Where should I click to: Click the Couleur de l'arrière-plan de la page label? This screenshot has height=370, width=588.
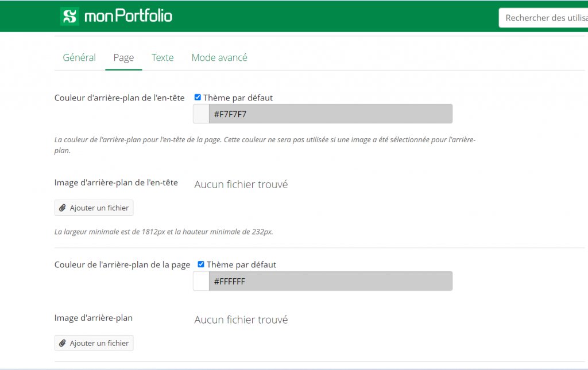click(x=122, y=264)
